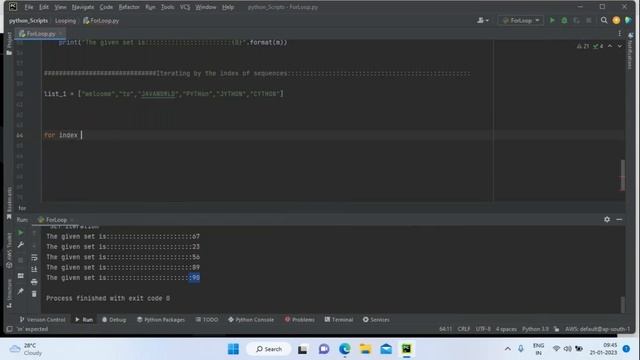Clear console output with trash icon
The width and height of the screenshot is (640, 360).
click(x=34, y=293)
